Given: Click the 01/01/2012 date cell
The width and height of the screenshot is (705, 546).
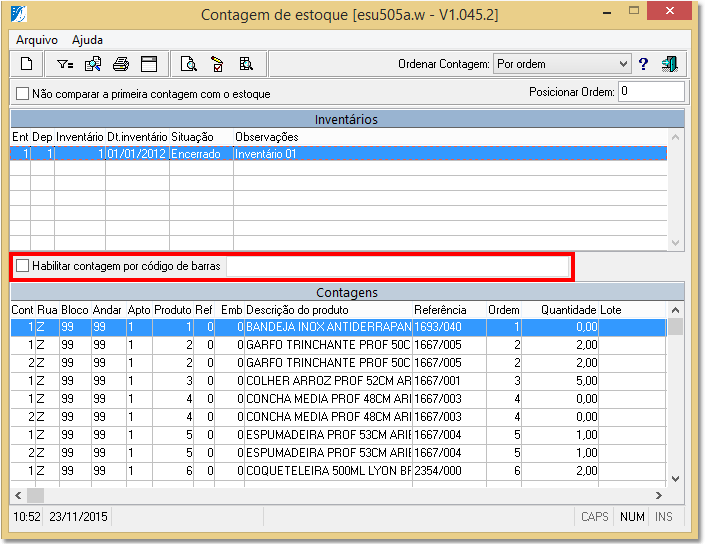Looking at the screenshot, I should (x=137, y=154).
